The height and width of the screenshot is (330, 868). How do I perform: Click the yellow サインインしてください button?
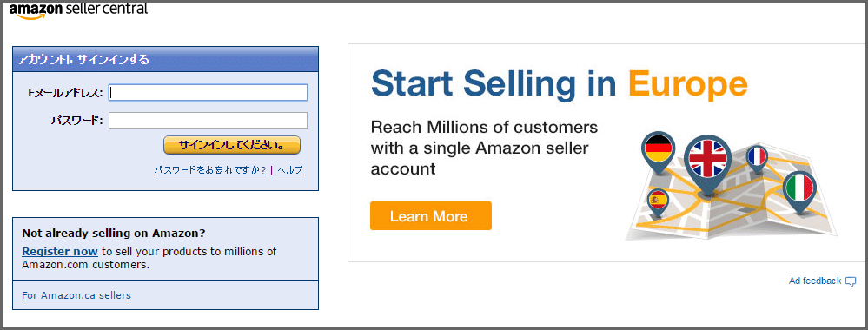pos(232,145)
